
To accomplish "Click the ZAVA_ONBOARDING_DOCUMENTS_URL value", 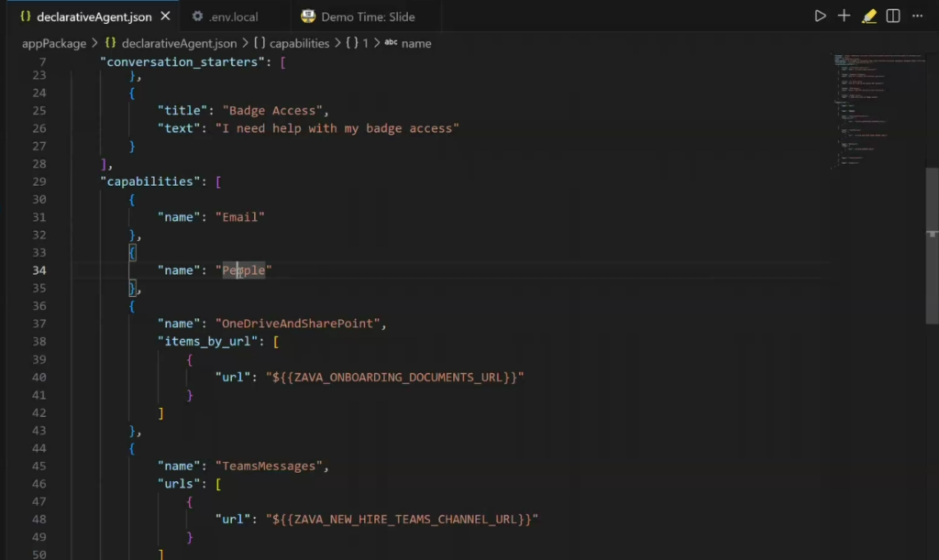I will 394,377.
